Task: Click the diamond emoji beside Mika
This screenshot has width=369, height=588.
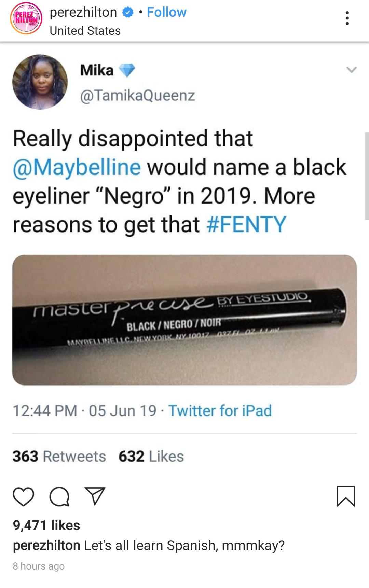Action: tap(126, 71)
